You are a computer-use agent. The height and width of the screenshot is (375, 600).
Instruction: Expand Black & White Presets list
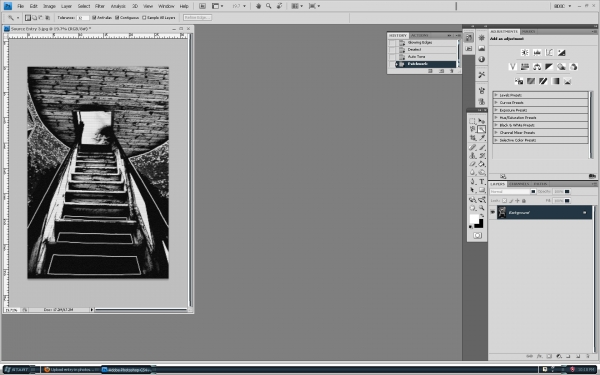click(496, 125)
